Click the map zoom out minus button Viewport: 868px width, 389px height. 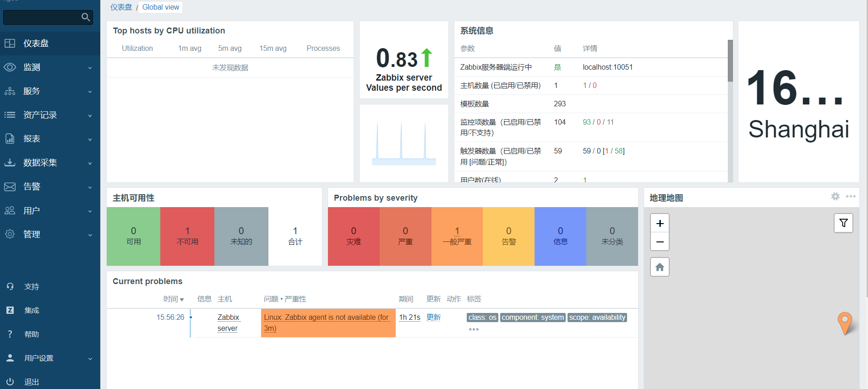tap(660, 242)
